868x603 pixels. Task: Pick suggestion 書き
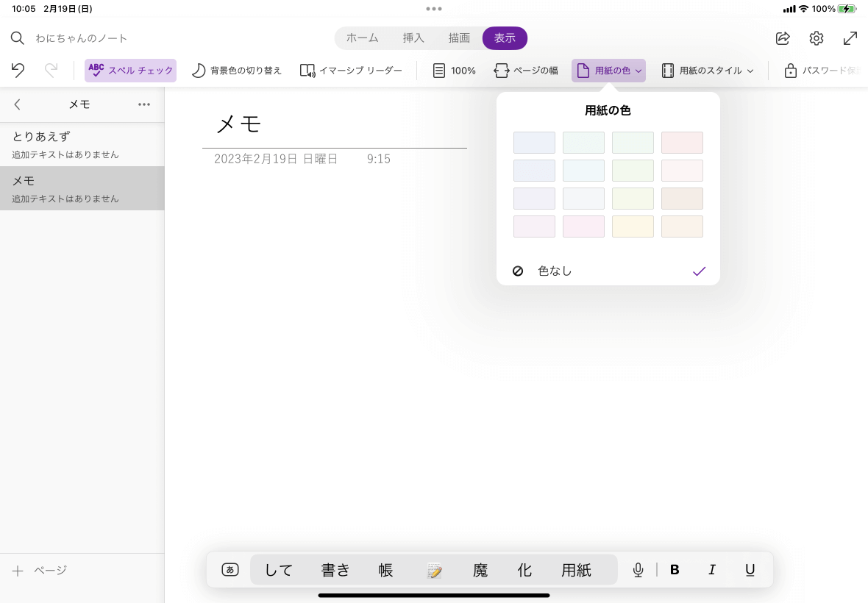coord(336,570)
